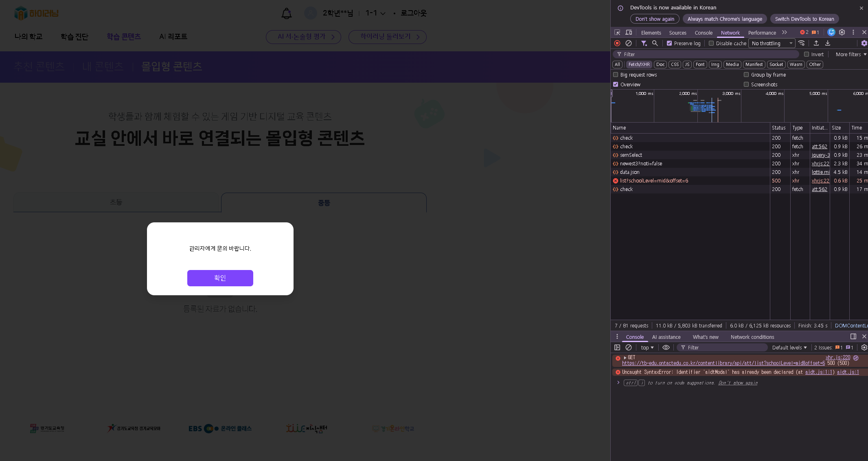Click the HiLearning logo

click(x=36, y=13)
